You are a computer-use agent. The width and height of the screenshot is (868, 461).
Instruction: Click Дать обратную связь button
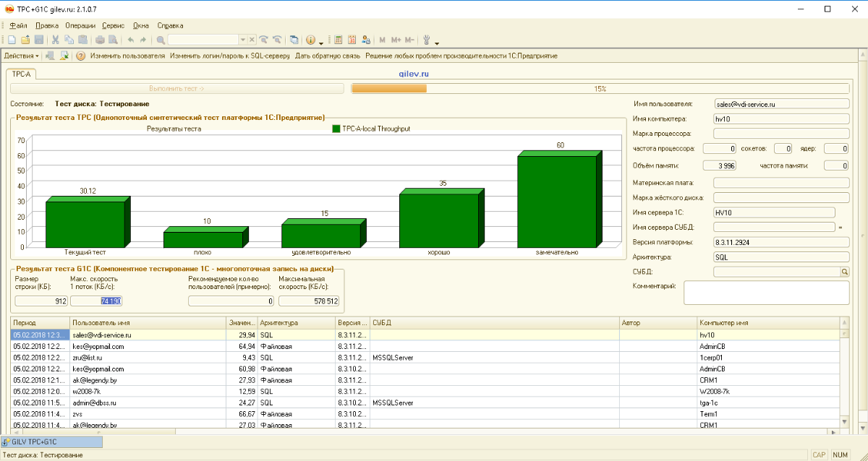click(x=328, y=56)
